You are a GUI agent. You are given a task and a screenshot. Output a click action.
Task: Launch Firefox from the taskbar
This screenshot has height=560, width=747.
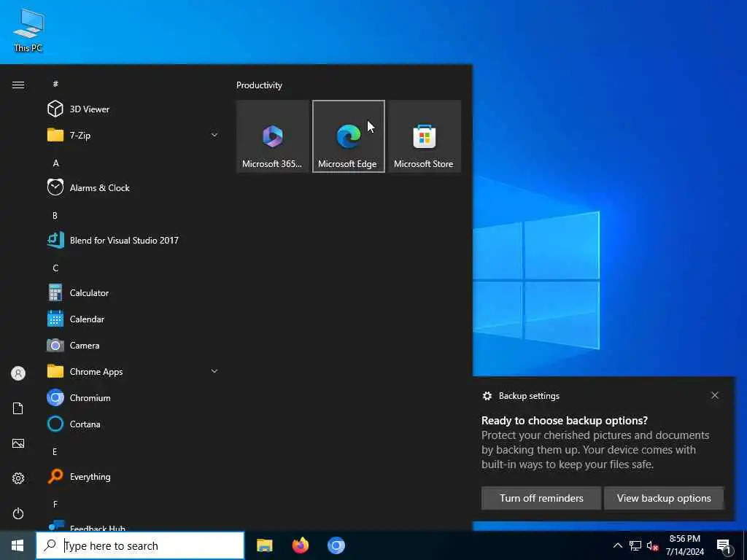coord(300,545)
